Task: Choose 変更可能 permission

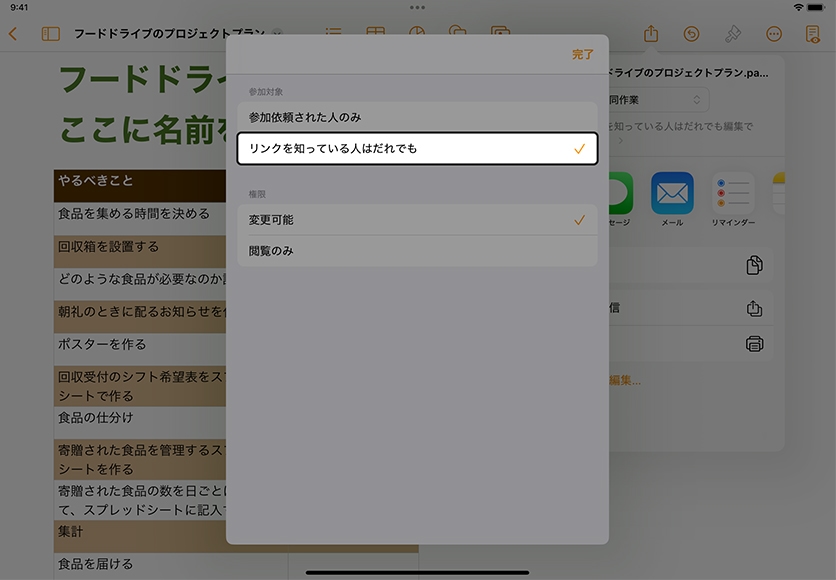Action: (416, 220)
